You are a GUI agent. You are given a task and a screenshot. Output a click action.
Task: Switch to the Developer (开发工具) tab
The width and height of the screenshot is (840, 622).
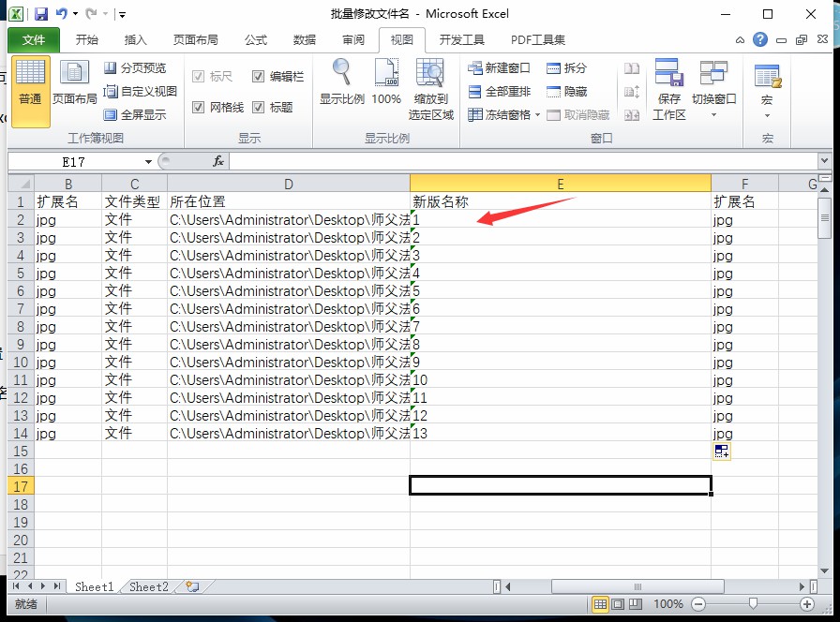(462, 40)
